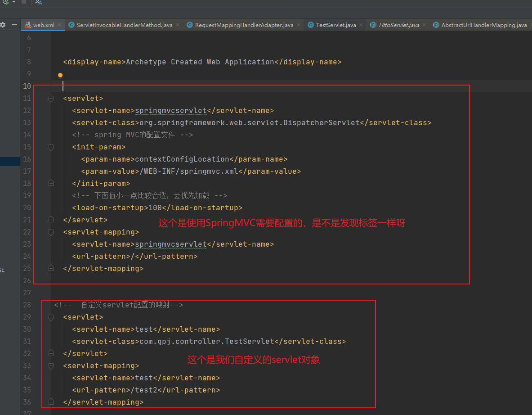This screenshot has width=532, height=415.
Task: Click 'com.gpj.controller.TestServlet' class name
Action: pos(206,341)
